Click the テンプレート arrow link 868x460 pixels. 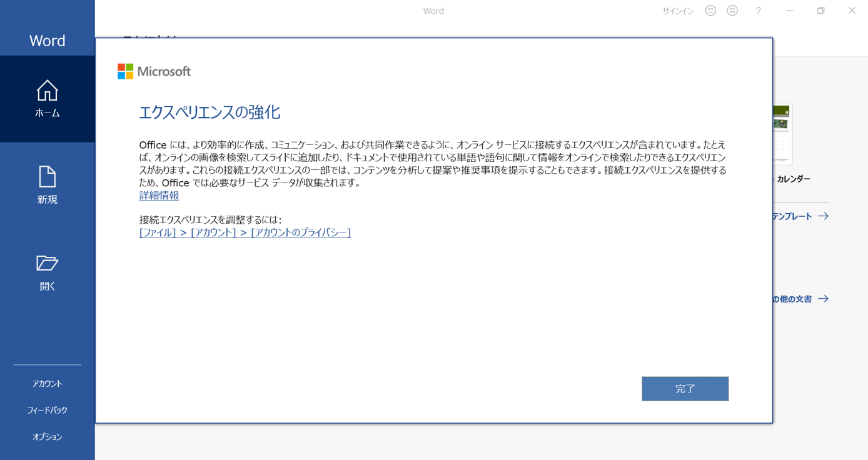[800, 216]
